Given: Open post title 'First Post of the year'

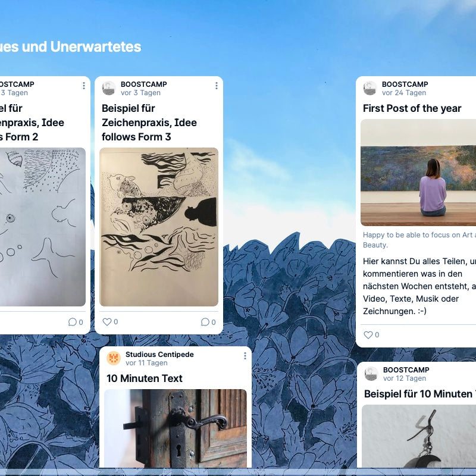Looking at the screenshot, I should (x=412, y=108).
